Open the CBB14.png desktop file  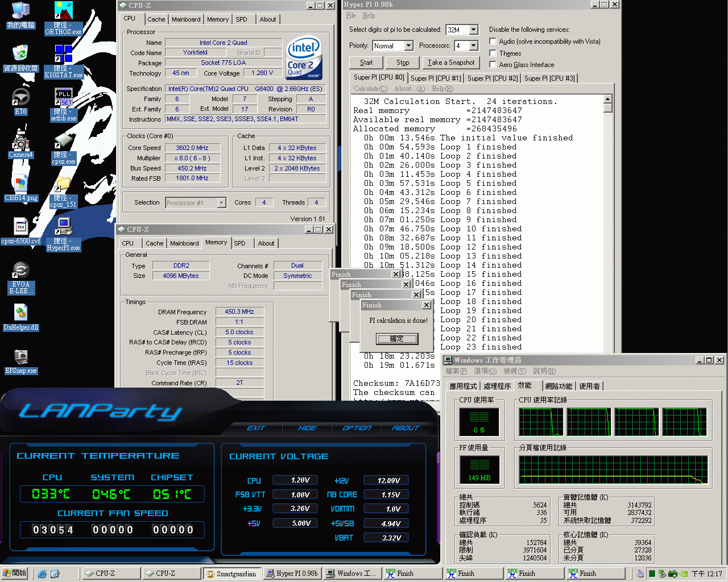click(x=20, y=188)
